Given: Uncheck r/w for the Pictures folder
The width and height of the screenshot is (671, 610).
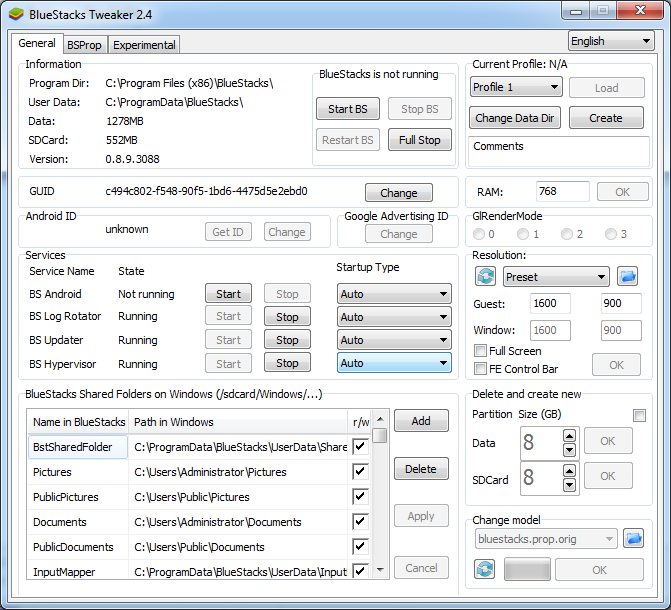Looking at the screenshot, I should click(x=360, y=472).
